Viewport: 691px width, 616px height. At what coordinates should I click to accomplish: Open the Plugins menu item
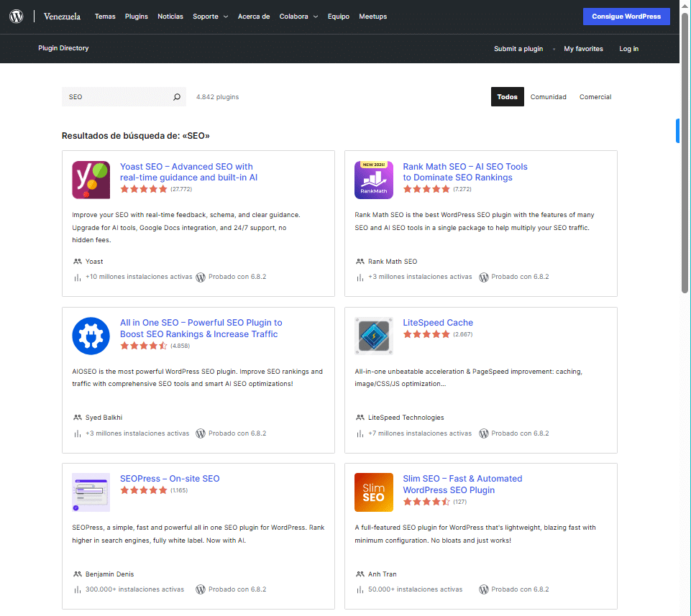[136, 17]
